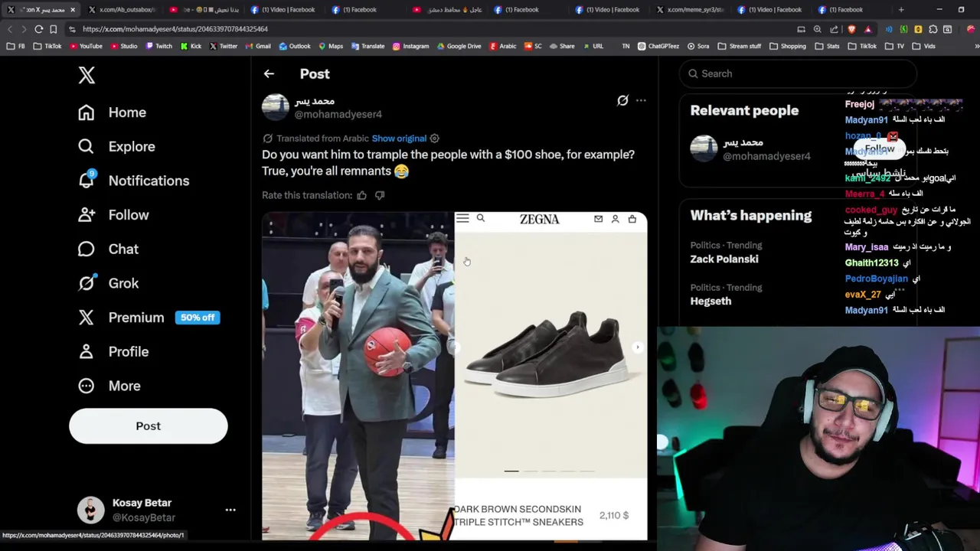Image resolution: width=980 pixels, height=551 pixels.
Task: Open the Gmail bookmark
Action: pyautogui.click(x=258, y=46)
